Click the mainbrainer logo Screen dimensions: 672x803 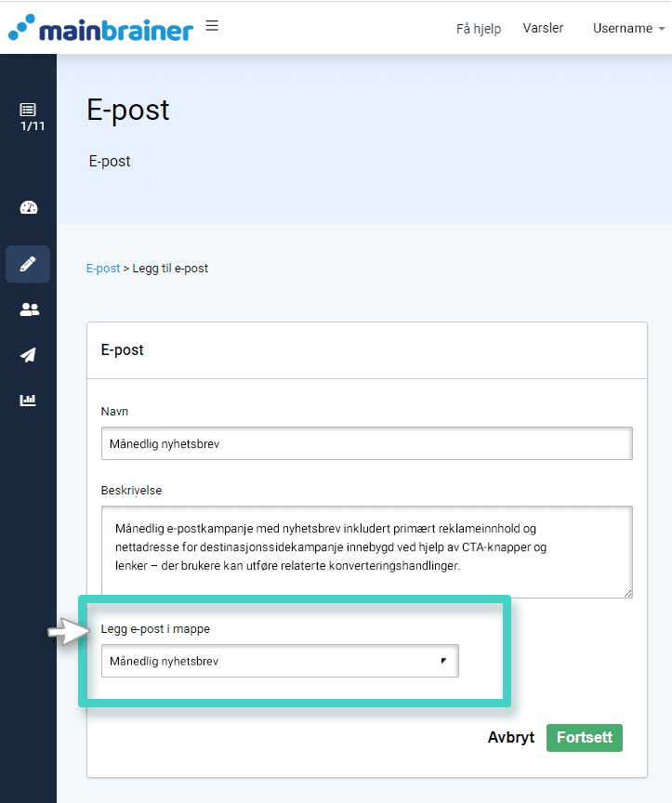(100, 28)
